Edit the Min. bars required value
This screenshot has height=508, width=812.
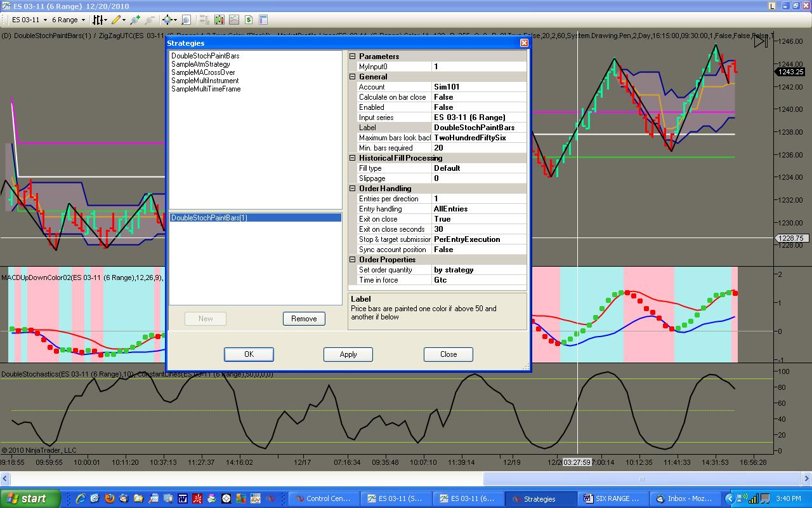click(479, 148)
